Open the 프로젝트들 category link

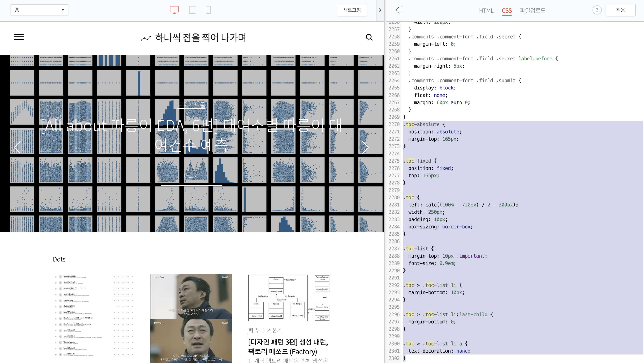[191, 105]
